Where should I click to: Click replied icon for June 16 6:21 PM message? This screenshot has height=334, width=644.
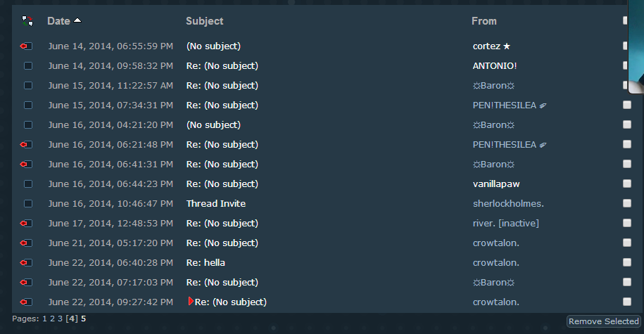27,145
